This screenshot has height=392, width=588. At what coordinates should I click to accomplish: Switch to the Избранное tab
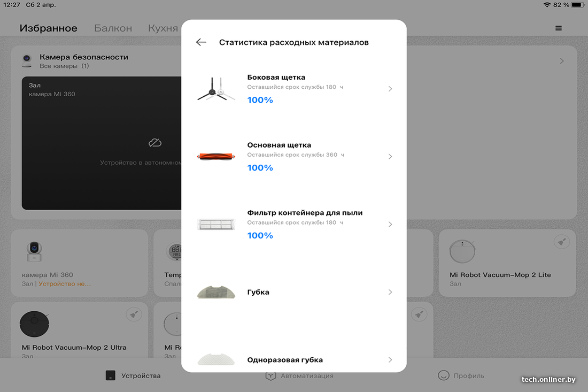pos(48,28)
